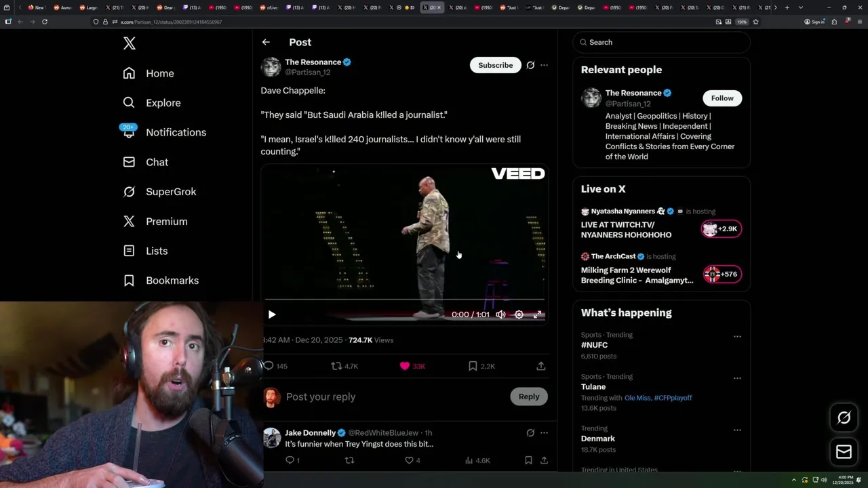Screen dimensions: 868x488
Task: Click reply icon with 145 replies
Action: 275,366
